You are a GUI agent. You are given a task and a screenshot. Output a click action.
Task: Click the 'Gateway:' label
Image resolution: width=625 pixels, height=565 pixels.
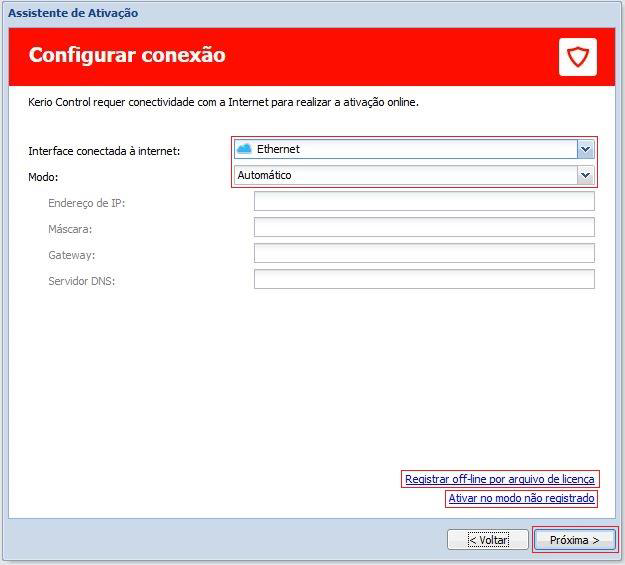(x=72, y=255)
